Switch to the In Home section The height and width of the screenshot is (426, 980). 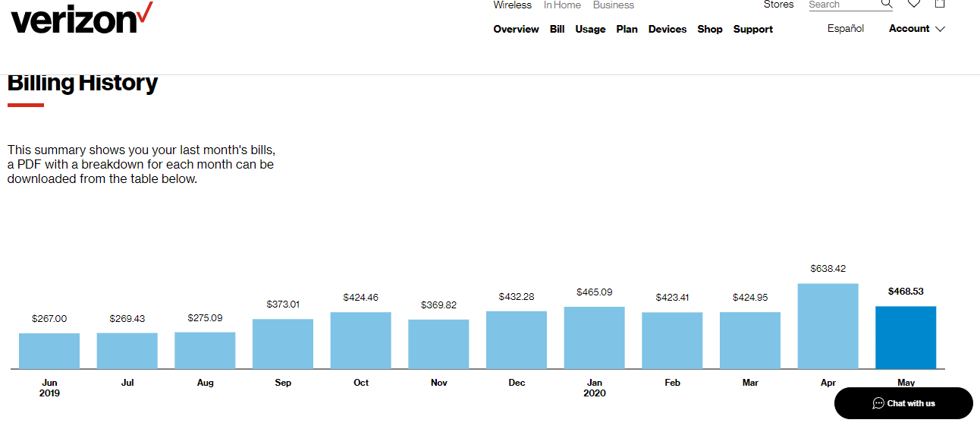[562, 5]
